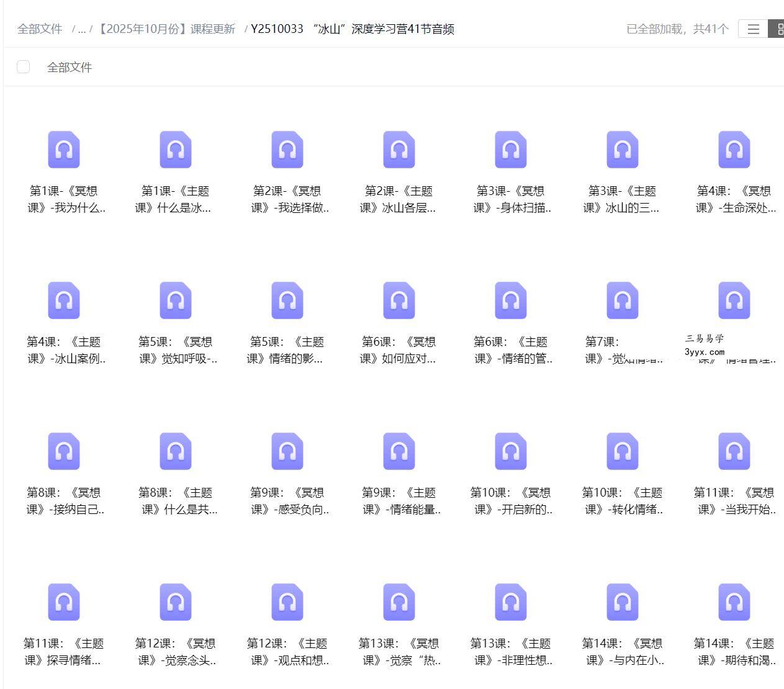The image size is (784, 689).
Task: Open audio icon for 第10课:《冥想课》-开启新的
Action: [511, 451]
